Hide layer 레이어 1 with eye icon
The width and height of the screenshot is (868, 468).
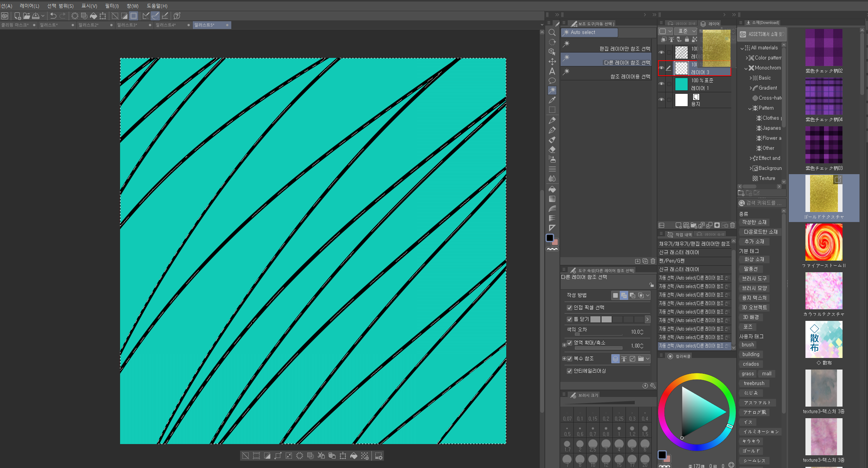(x=661, y=84)
